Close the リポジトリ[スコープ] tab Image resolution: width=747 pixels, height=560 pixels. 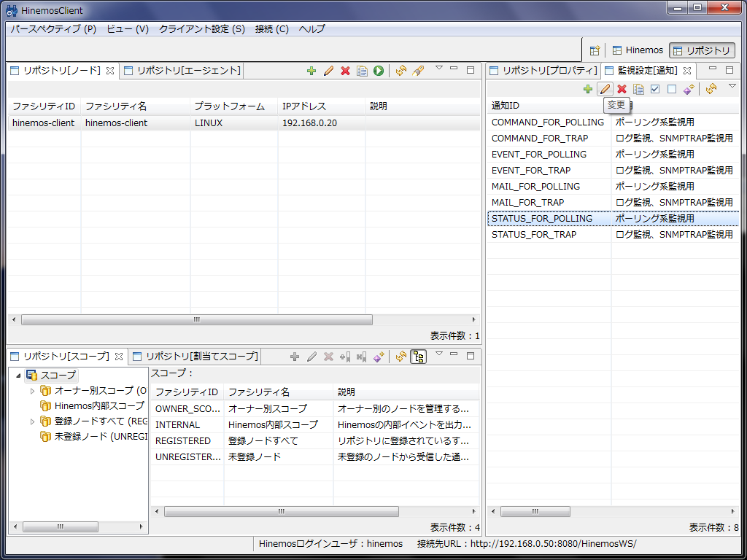[x=119, y=356]
